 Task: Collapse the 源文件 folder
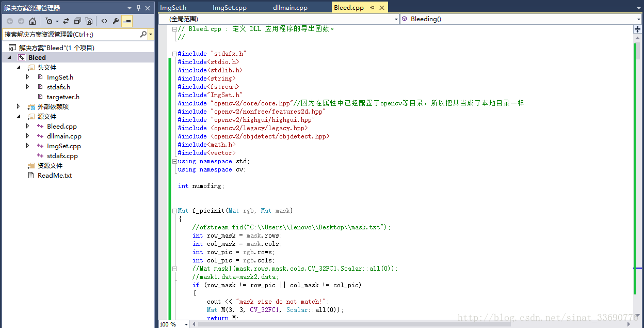pos(19,116)
